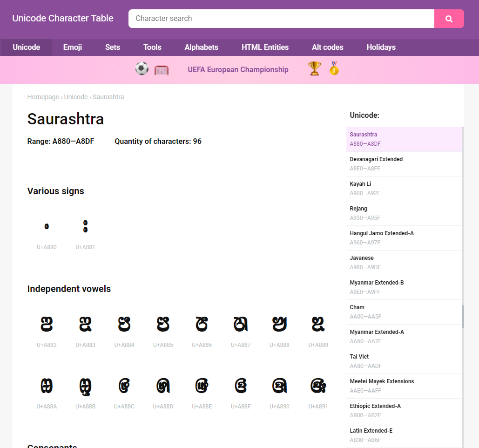Screen dimensions: 479x448
Task: Open the Unicode nav tab
Action: 26,48
